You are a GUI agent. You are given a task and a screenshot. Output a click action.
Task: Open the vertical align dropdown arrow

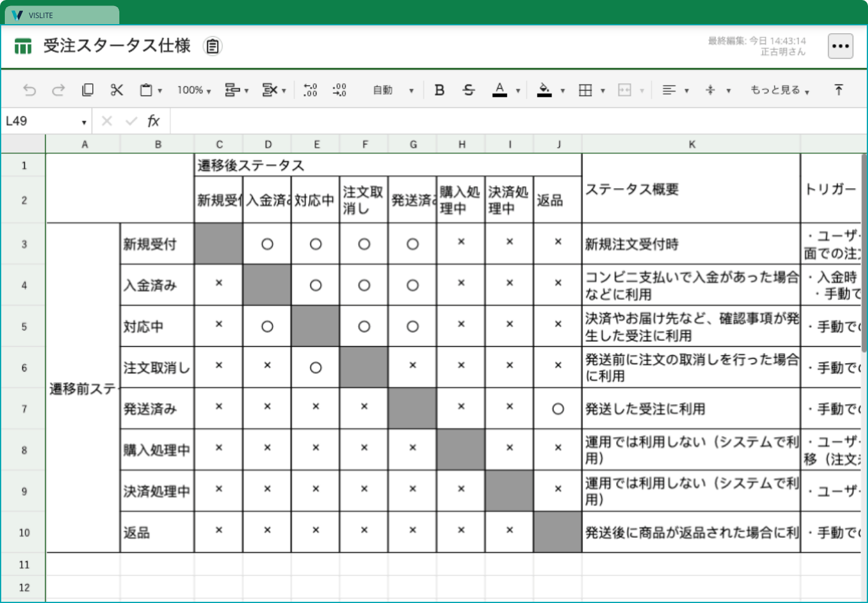(729, 91)
